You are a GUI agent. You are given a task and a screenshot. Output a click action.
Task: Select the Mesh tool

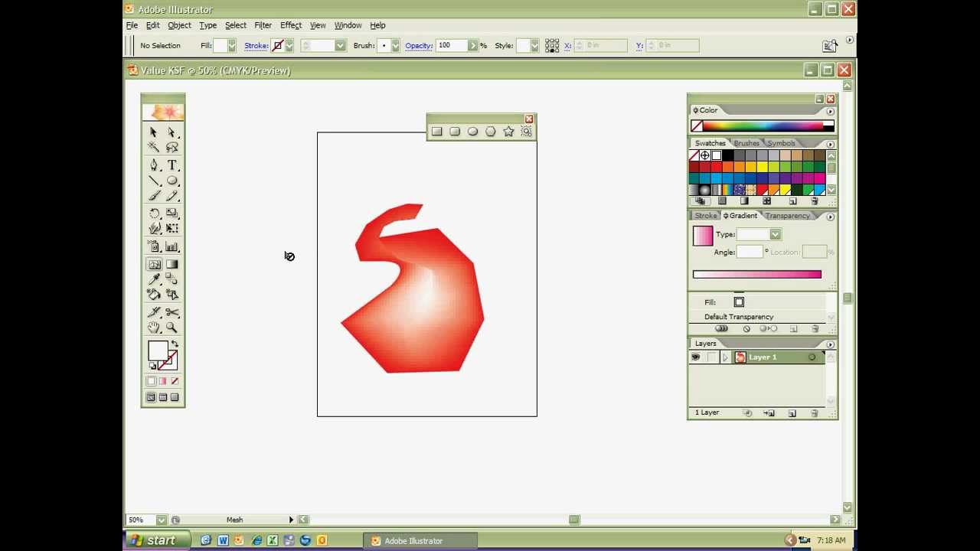pyautogui.click(x=154, y=264)
